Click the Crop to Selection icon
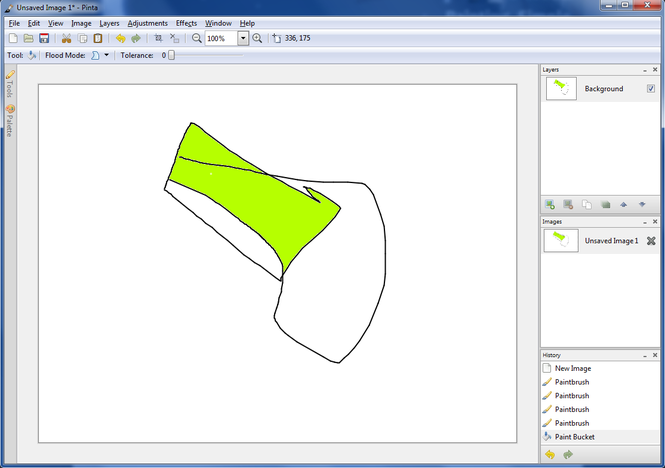 157,38
